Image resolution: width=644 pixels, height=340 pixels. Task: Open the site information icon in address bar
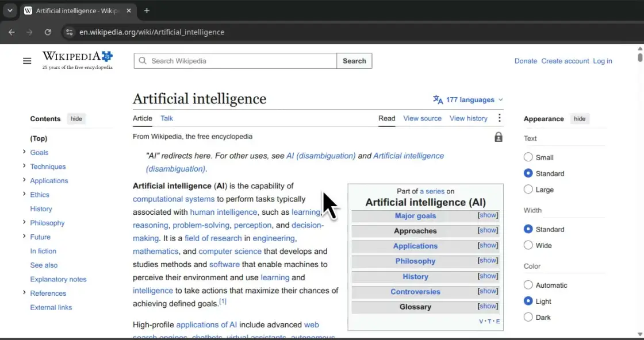(x=70, y=32)
